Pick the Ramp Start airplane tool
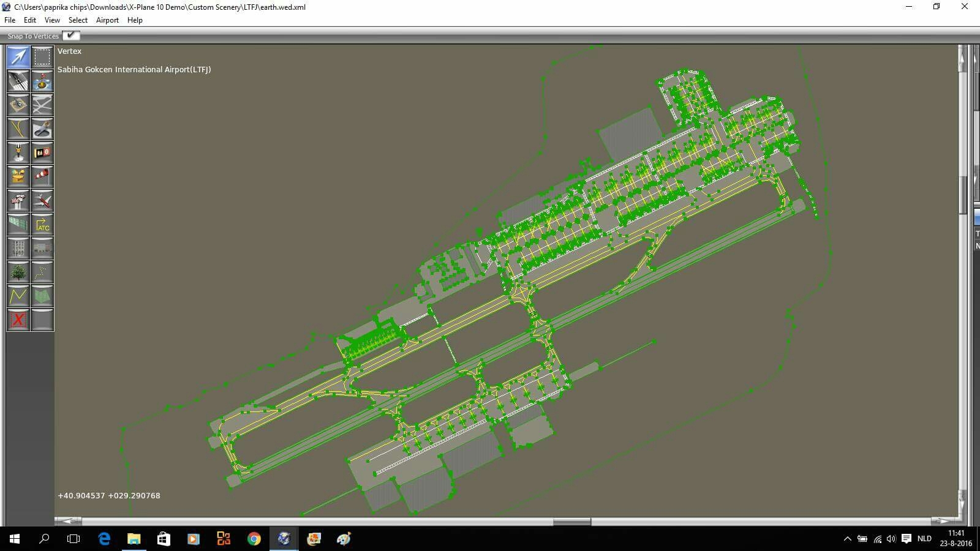 point(42,200)
